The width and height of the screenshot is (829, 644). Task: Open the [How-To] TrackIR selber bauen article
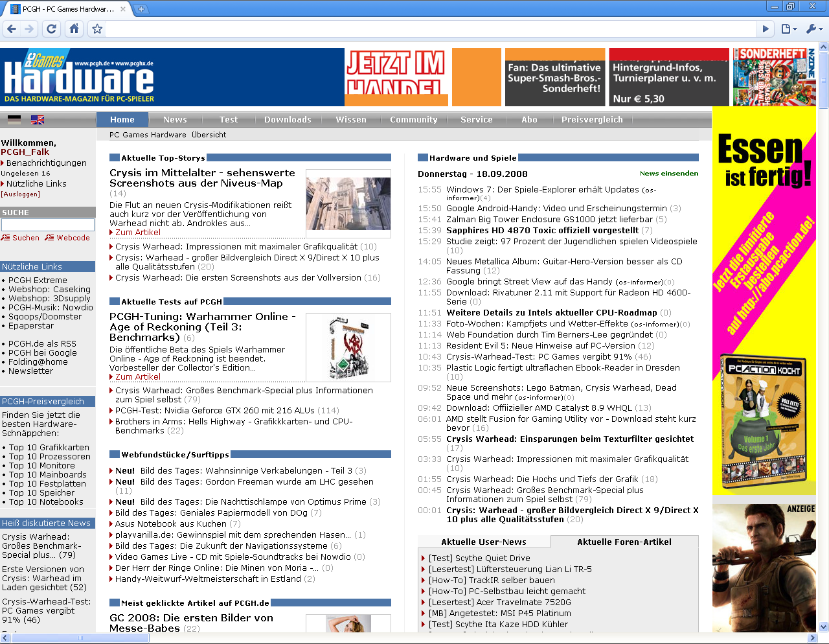[x=492, y=581]
